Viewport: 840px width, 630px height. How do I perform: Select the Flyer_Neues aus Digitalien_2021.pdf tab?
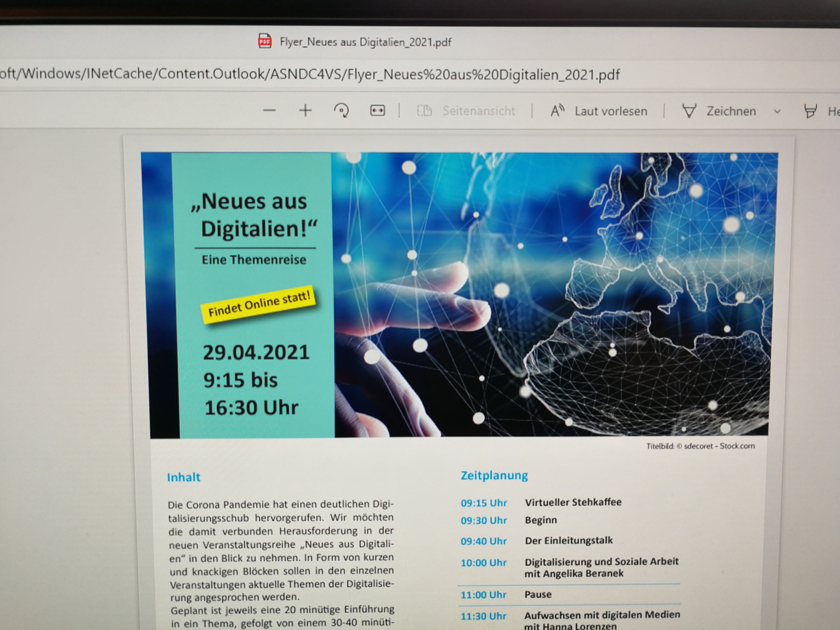[x=365, y=42]
